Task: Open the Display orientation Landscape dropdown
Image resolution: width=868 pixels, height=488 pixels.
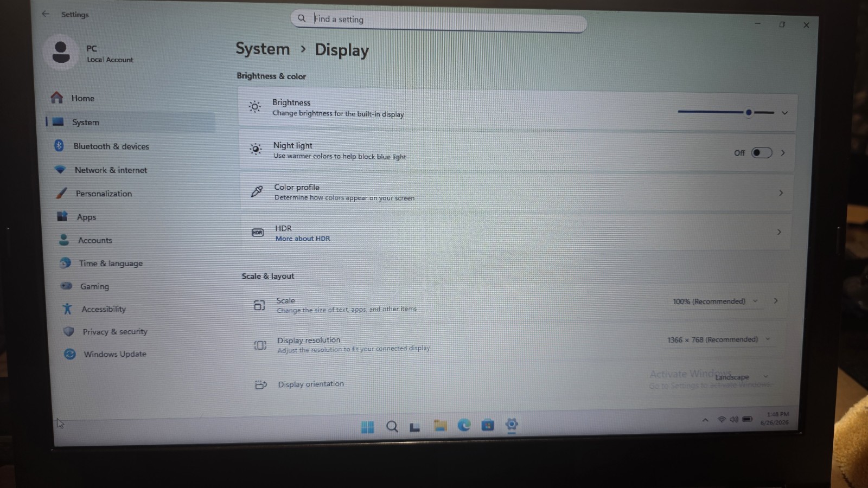Action: click(x=741, y=377)
